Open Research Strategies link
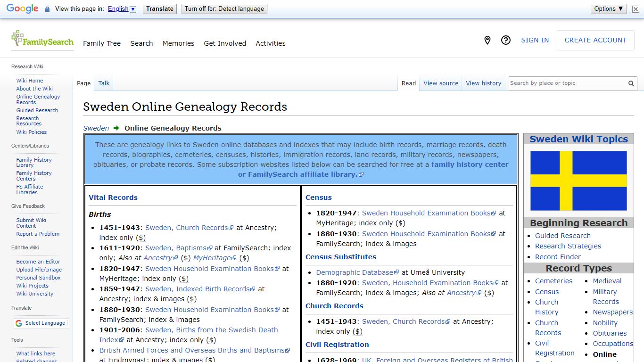The width and height of the screenshot is (644, 362). click(568, 246)
